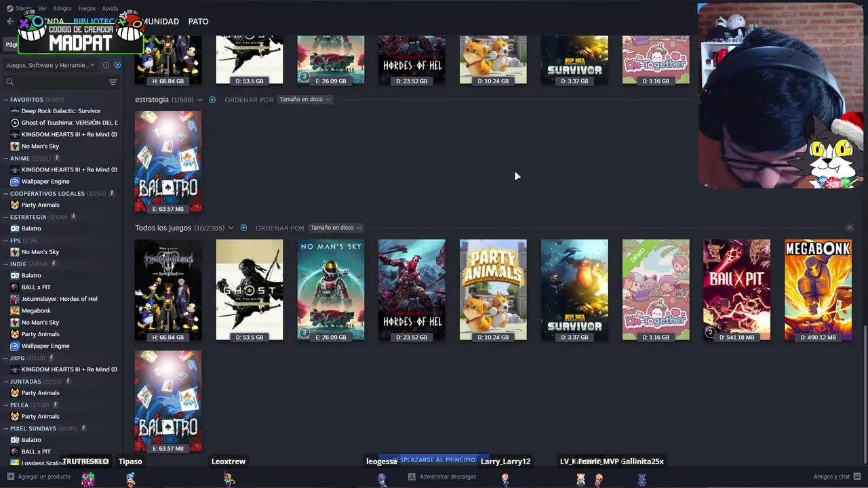Select Party Animals under Cooperativos Locales

pos(40,205)
